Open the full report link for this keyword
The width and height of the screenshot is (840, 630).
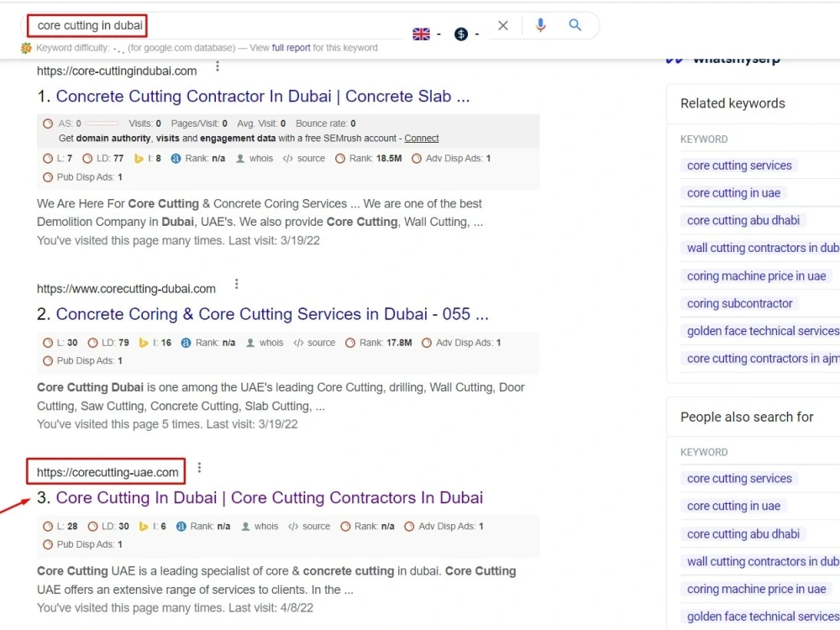pos(291,48)
